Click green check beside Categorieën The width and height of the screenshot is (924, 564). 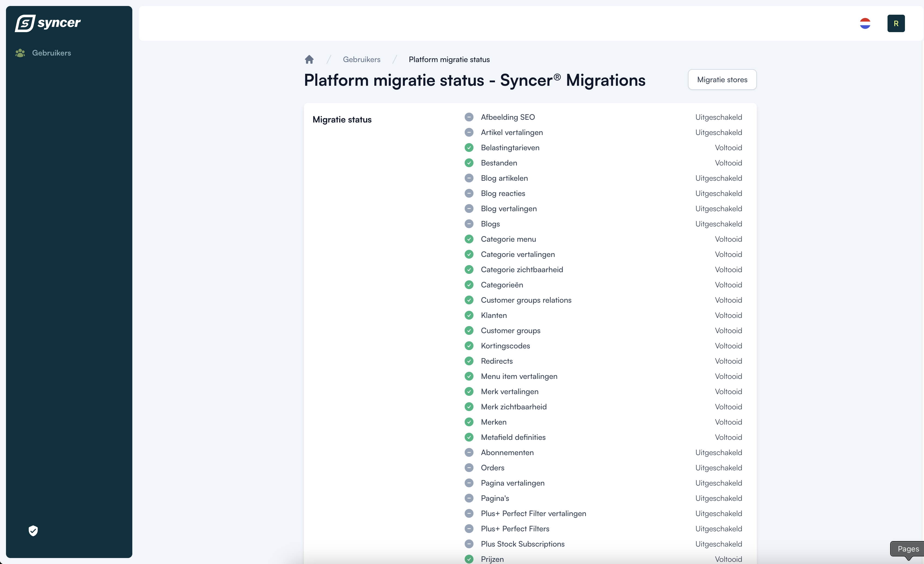469,285
